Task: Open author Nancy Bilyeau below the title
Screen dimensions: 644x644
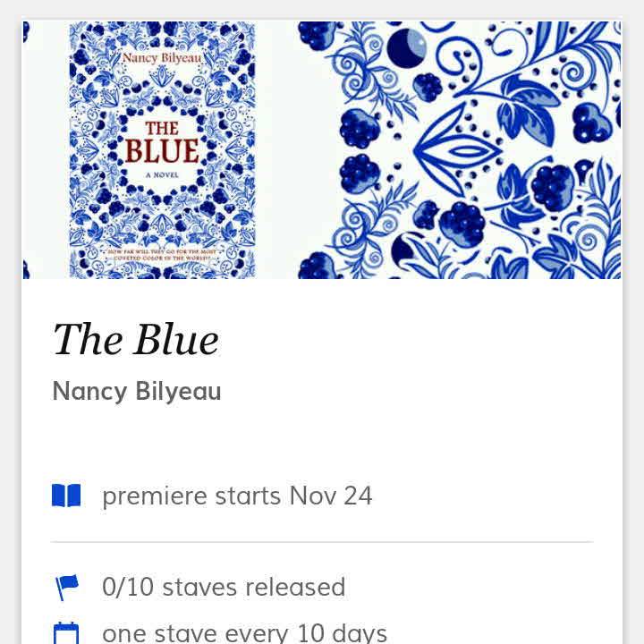Action: tap(137, 391)
